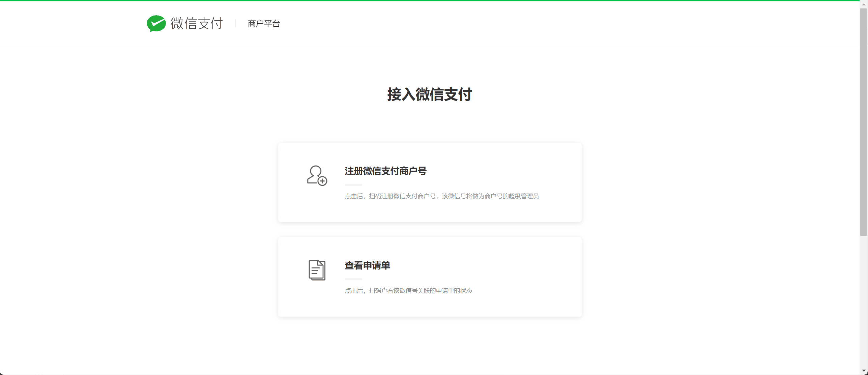Click the empty scrollbar track below the thumb
868x375 pixels.
pyautogui.click(x=864, y=301)
